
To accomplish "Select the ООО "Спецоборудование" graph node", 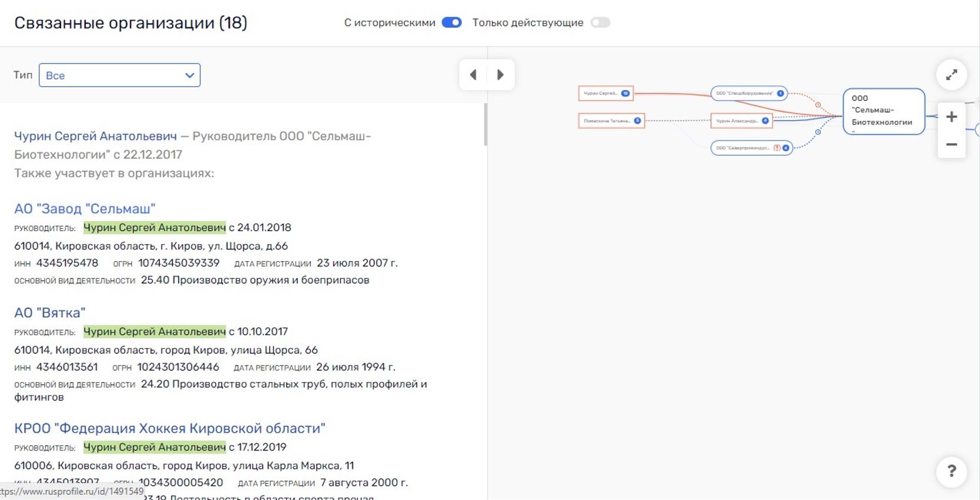I will tap(749, 93).
